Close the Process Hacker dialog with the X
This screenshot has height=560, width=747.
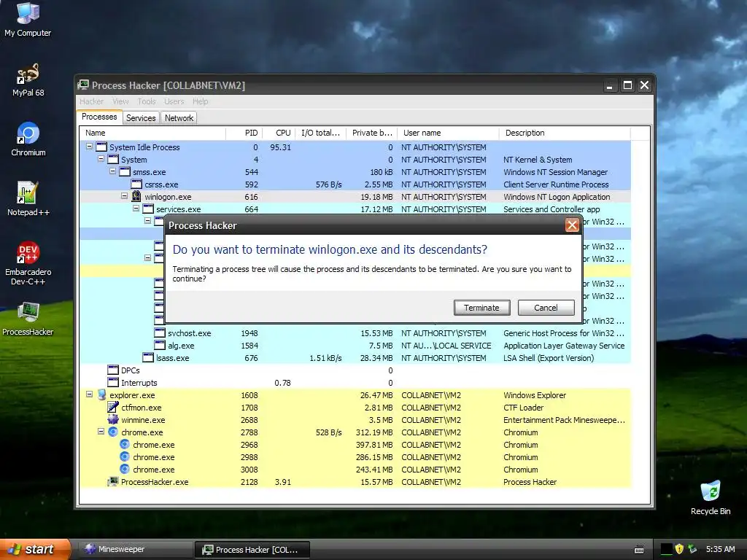pos(572,225)
